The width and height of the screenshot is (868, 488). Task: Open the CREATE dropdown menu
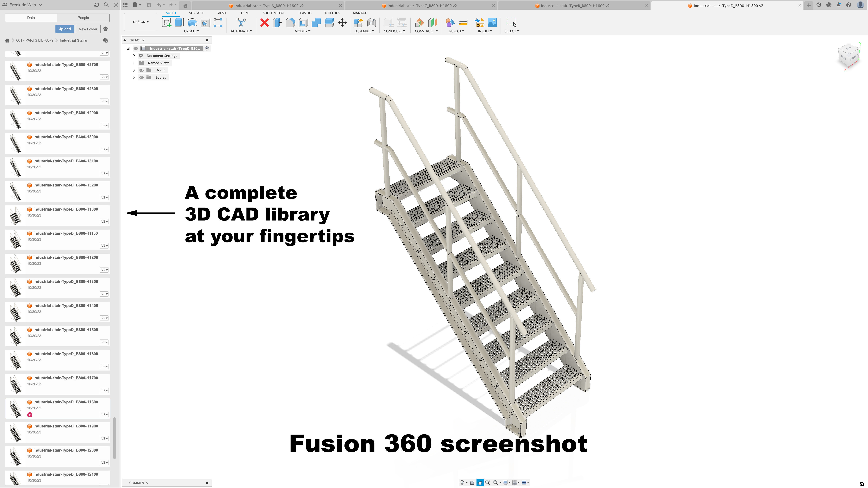click(x=191, y=31)
